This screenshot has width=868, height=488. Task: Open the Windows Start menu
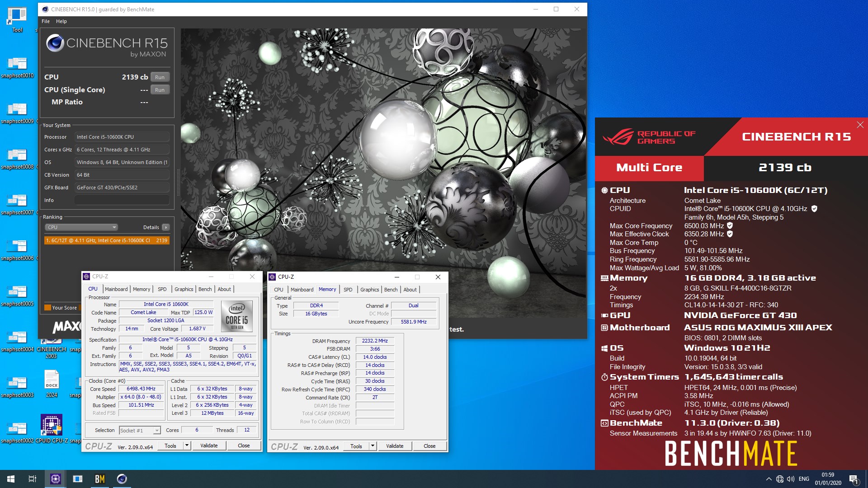coord(11,479)
